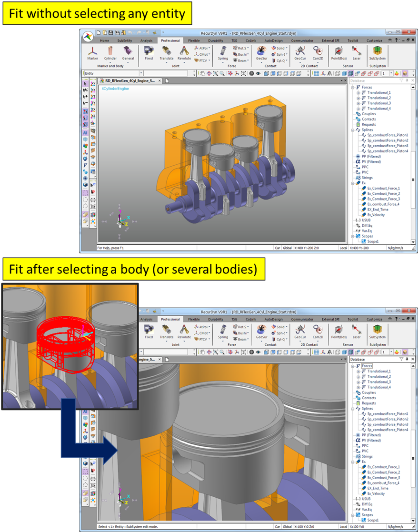Open the Home ribbon tab
The image size is (418, 532).
point(104,40)
